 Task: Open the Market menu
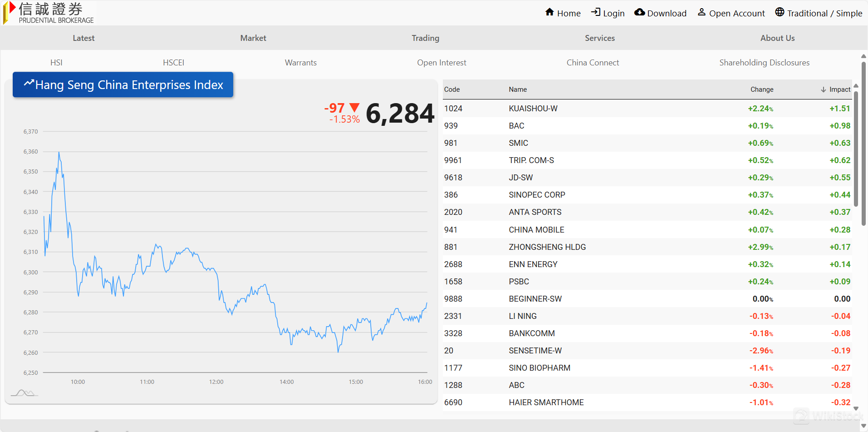(253, 38)
